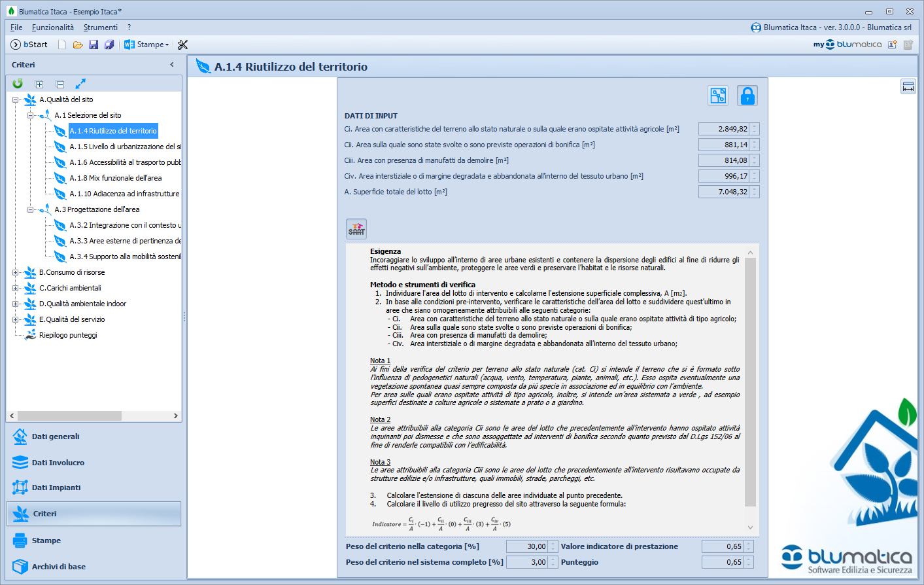
Task: Collapse the Criteri panel with chevron
Action: click(x=172, y=65)
